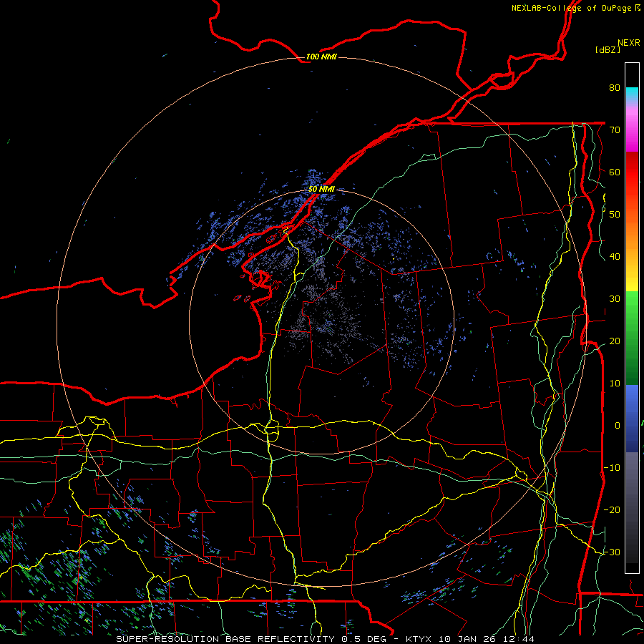Pick the magenta-pink segment of the color bar
This screenshot has height=644, width=644.
[632, 128]
